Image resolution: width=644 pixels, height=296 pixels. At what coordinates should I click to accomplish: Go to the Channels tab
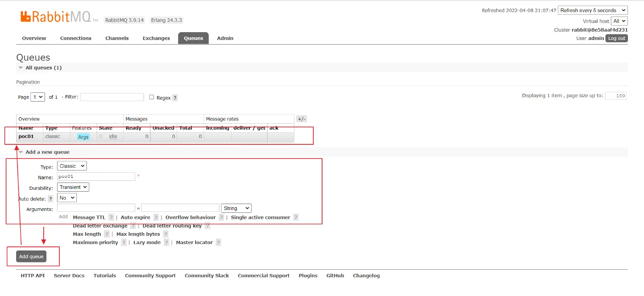coord(117,38)
